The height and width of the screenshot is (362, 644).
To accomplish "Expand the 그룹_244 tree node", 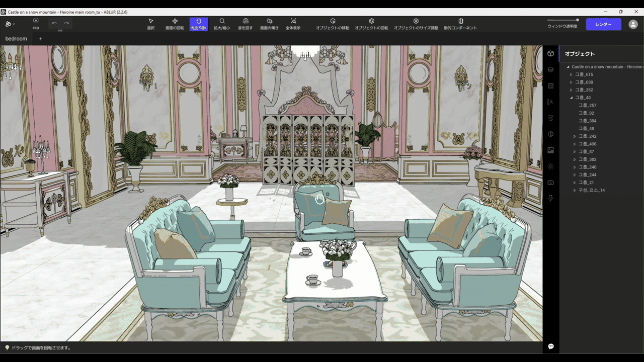I will (x=575, y=175).
